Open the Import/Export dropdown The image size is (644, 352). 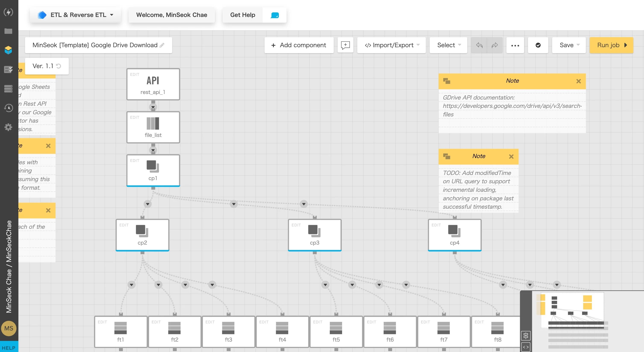pos(391,45)
